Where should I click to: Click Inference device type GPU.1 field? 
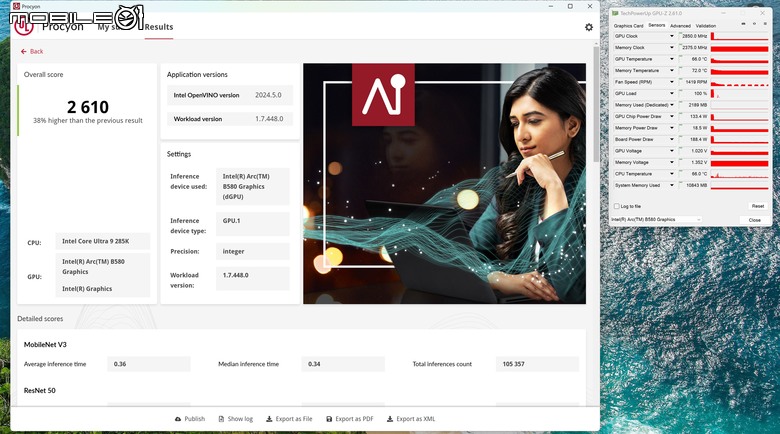[x=252, y=223]
